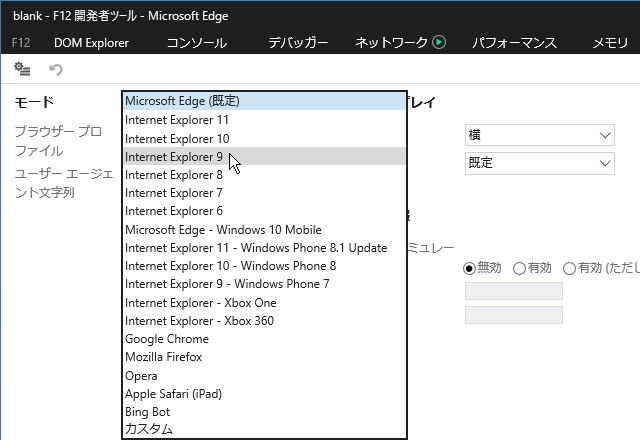The height and width of the screenshot is (440, 640).
Task: Switch to the コンソール tab
Action: click(197, 42)
